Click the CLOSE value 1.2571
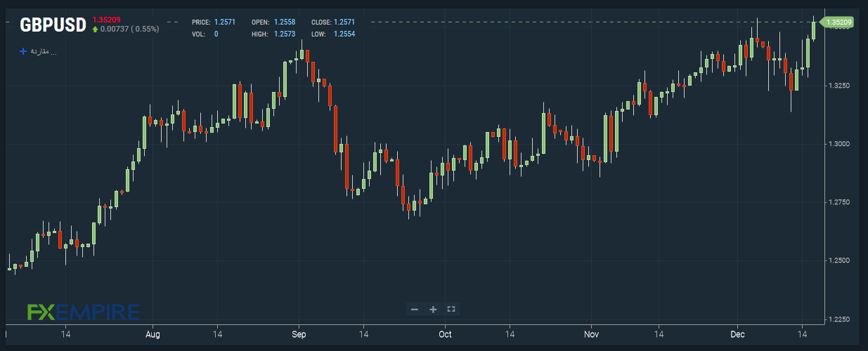Image resolution: width=868 pixels, height=351 pixels. 346,22
